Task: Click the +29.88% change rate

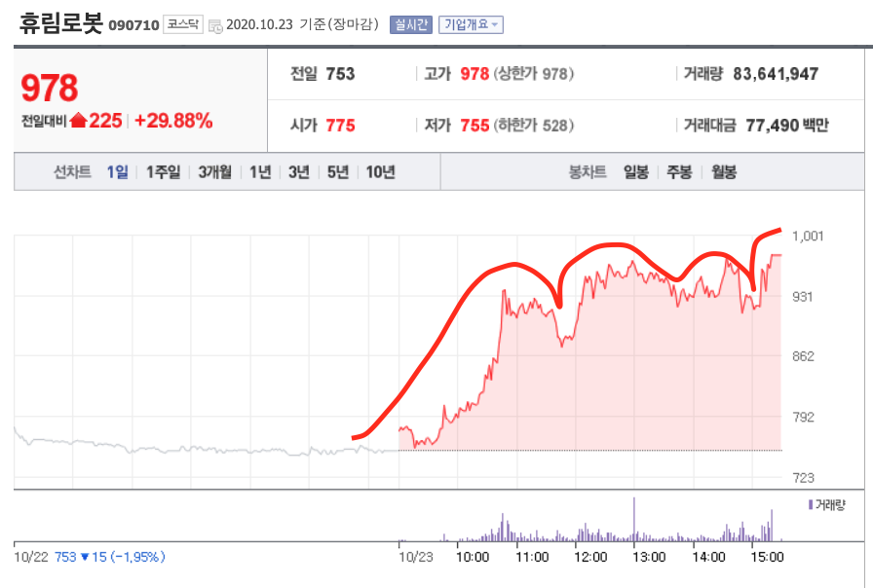Action: [173, 120]
